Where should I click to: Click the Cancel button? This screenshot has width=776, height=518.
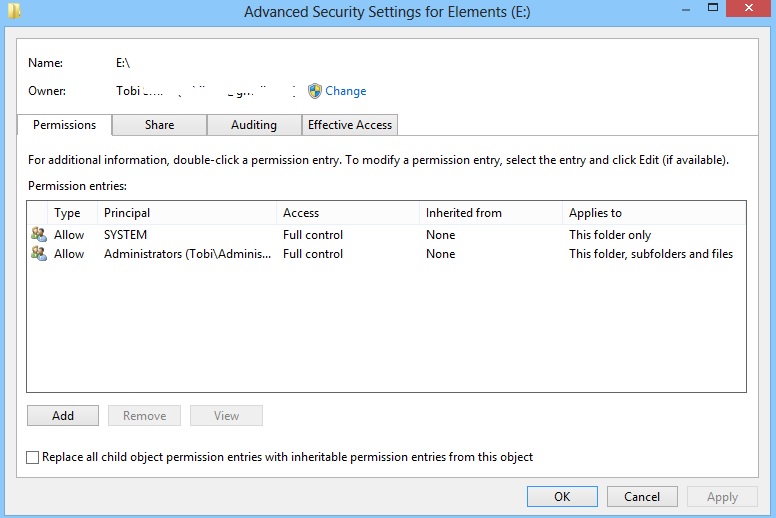(642, 496)
